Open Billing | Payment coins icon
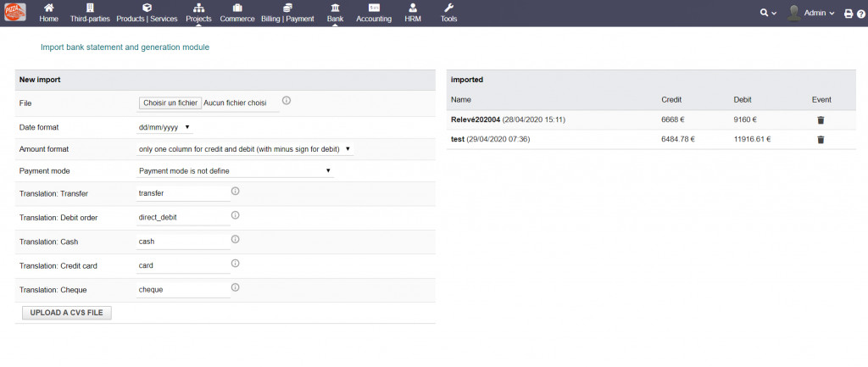The height and width of the screenshot is (367, 868). click(x=287, y=8)
